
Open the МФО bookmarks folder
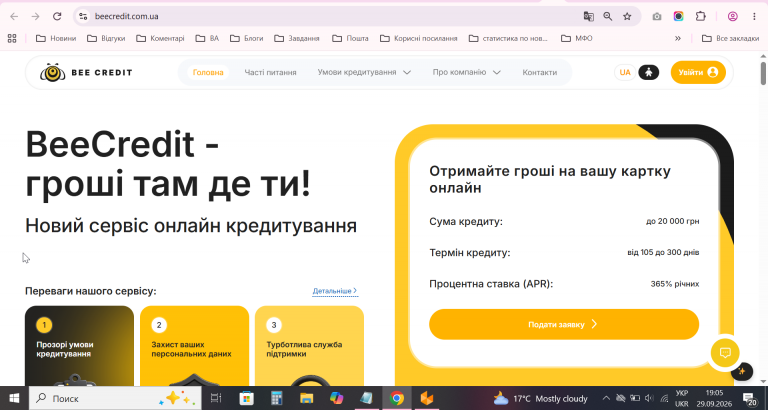577,38
